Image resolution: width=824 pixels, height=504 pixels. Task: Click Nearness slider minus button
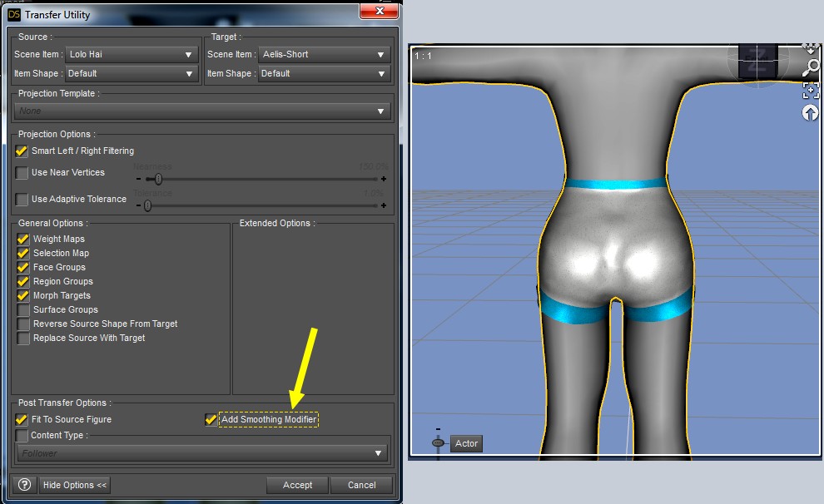pyautogui.click(x=138, y=179)
